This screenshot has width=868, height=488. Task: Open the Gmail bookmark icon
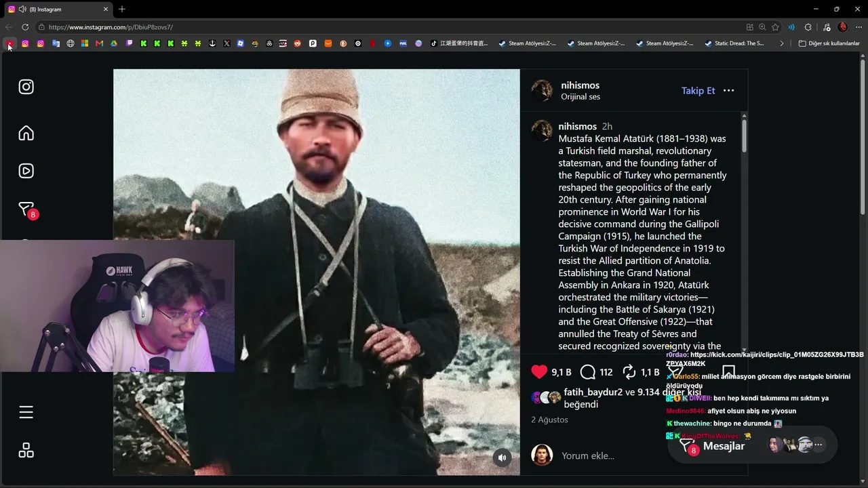point(99,43)
